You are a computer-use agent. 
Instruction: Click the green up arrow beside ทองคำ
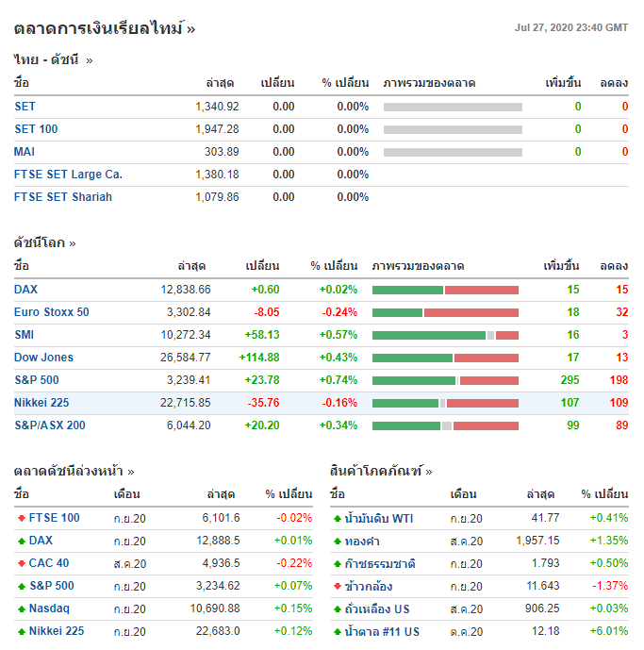(337, 541)
